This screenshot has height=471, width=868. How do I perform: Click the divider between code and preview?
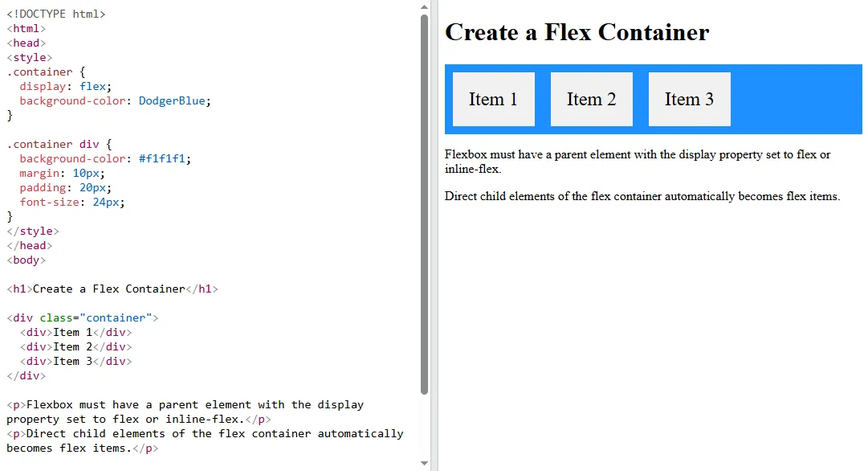434,235
